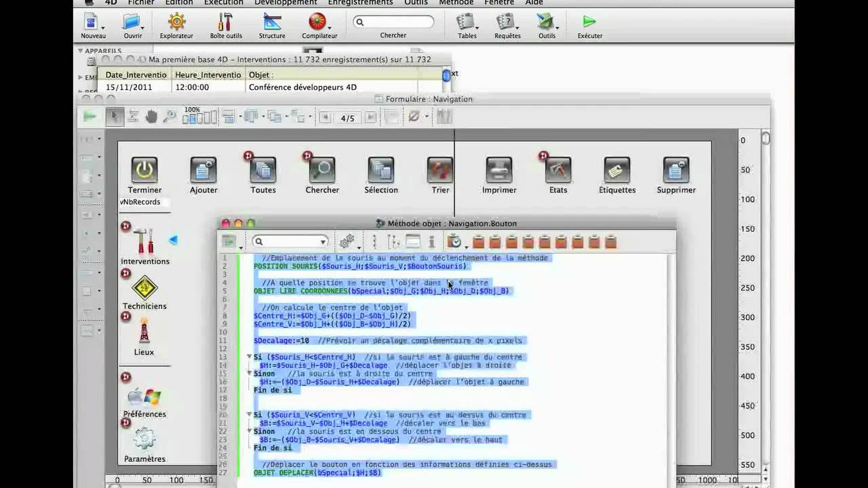
Task: Open the Aide menu
Action: (x=534, y=3)
